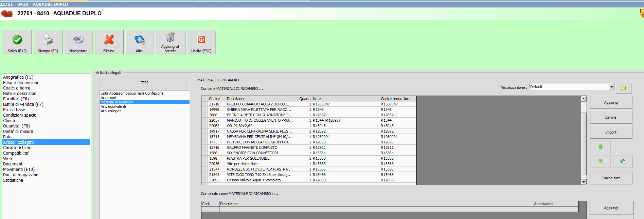Select Art. collegati in TIPI list
Image resolution: width=644 pixels, height=219 pixels.
point(145,111)
